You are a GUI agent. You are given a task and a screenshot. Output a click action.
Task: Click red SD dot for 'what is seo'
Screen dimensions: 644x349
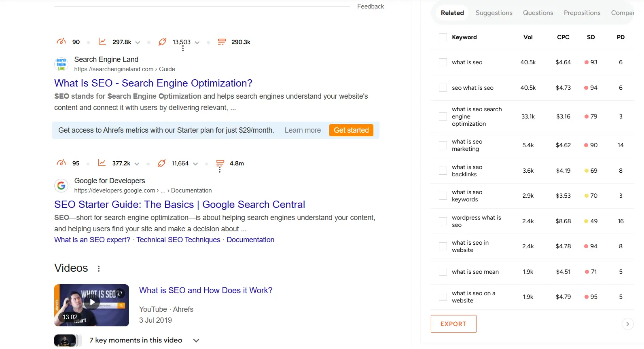586,62
